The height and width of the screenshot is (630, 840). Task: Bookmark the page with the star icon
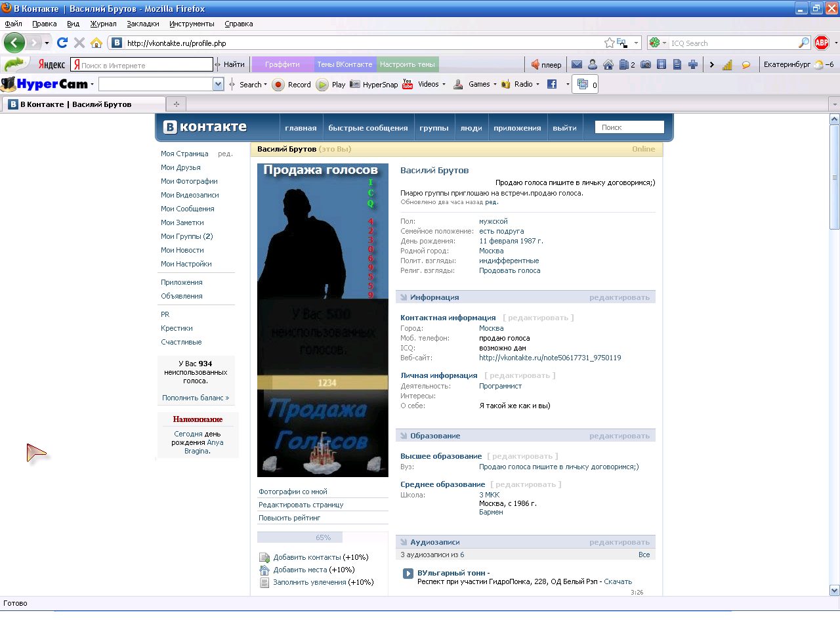(609, 43)
